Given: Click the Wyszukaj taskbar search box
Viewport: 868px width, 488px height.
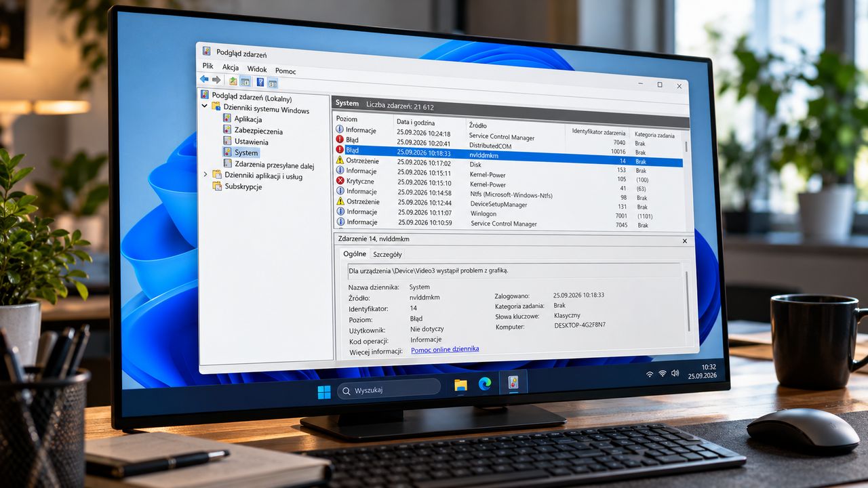Looking at the screenshot, I should [389, 390].
